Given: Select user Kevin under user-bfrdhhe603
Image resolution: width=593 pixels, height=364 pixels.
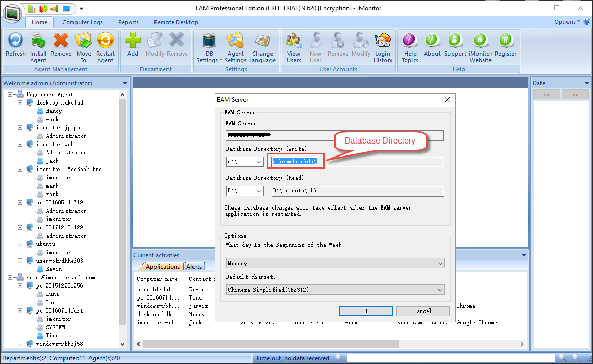Looking at the screenshot, I should tap(54, 269).
